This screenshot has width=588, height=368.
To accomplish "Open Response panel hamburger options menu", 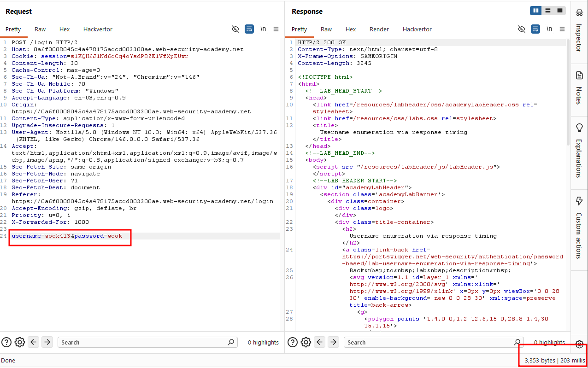I will pyautogui.click(x=562, y=29).
